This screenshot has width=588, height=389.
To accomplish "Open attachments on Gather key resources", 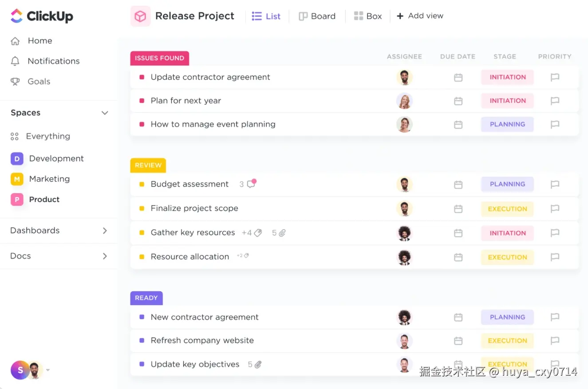I will click(x=282, y=233).
